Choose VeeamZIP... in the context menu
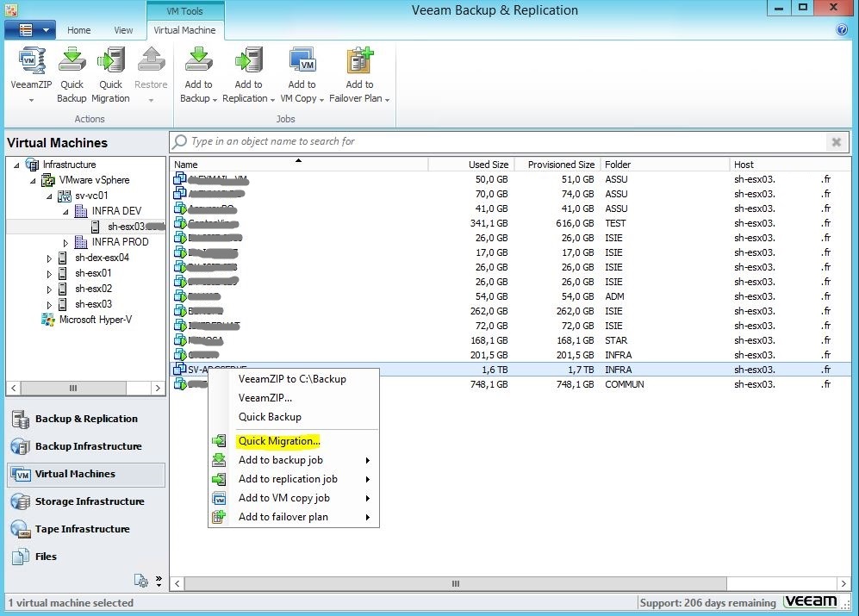Viewport: 859px width, 616px height. click(x=294, y=398)
